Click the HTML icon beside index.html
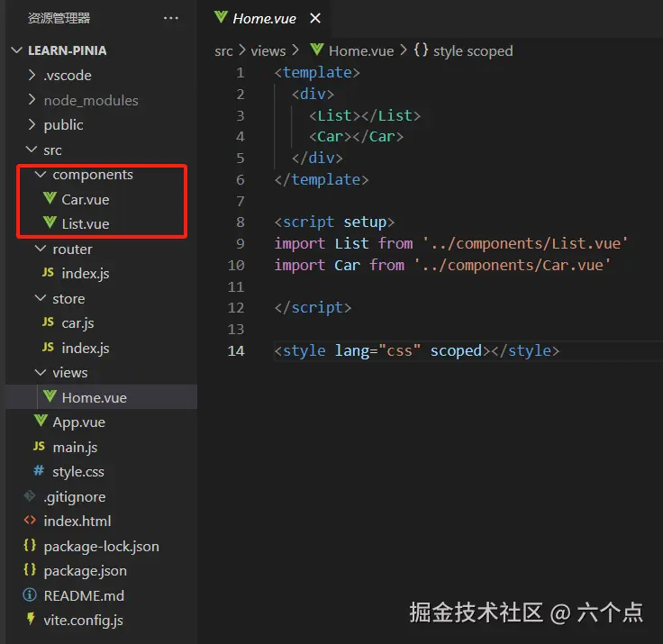The width and height of the screenshot is (663, 644). [30, 520]
